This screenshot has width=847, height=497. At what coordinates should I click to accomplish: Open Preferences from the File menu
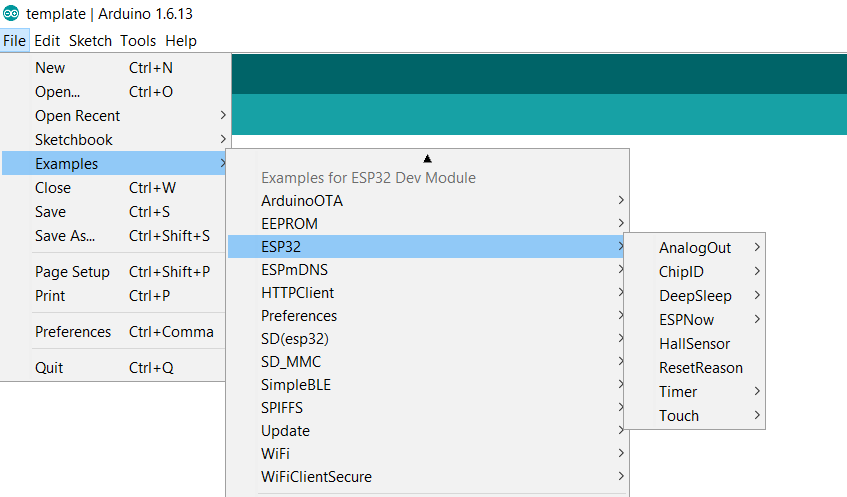click(73, 332)
